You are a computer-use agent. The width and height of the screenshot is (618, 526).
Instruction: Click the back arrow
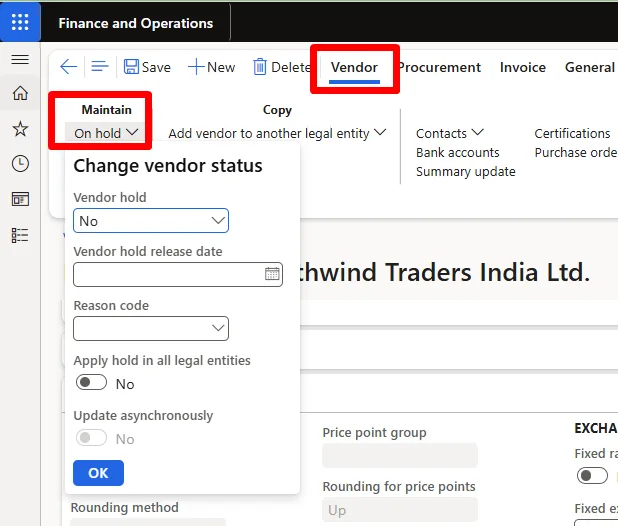(68, 67)
